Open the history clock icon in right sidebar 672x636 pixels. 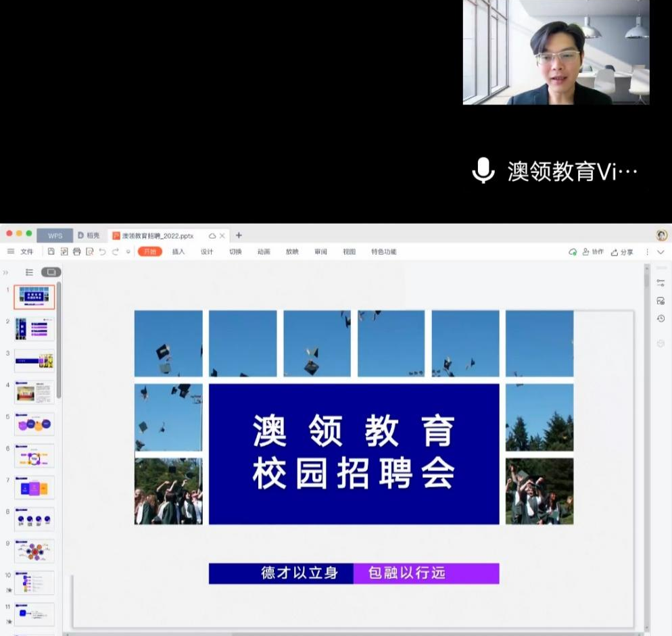pos(661,318)
